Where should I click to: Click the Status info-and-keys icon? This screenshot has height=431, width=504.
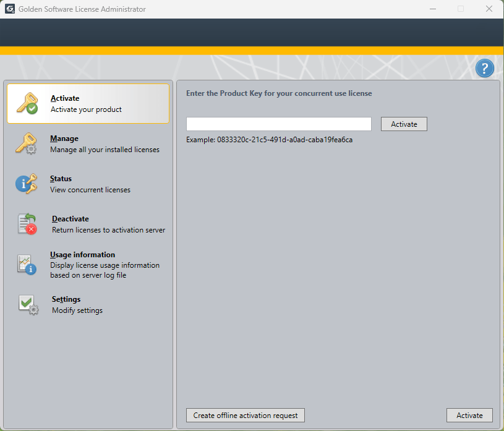point(27,184)
